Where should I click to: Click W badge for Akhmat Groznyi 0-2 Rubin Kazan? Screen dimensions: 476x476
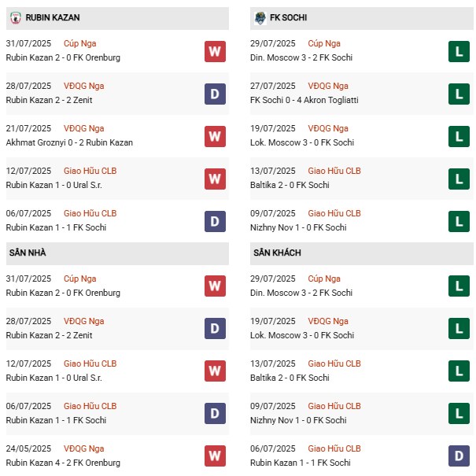(215, 136)
